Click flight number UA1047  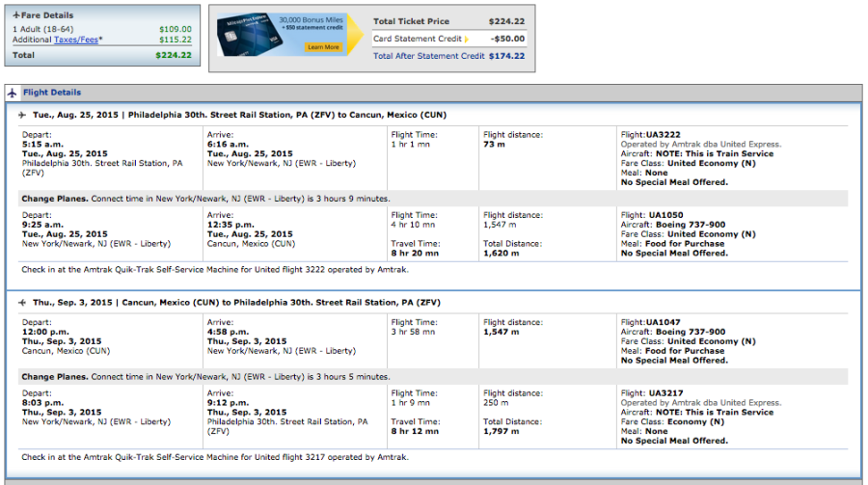pyautogui.click(x=665, y=322)
